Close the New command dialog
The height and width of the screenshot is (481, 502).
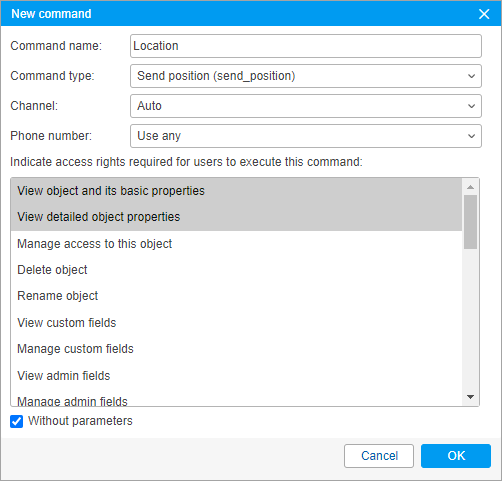point(484,14)
